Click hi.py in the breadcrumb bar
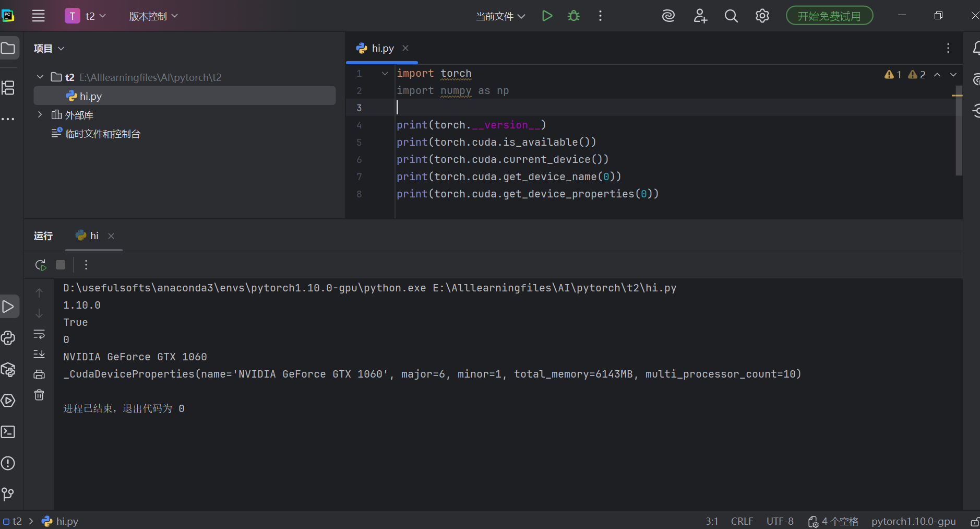980x529 pixels. [61, 521]
